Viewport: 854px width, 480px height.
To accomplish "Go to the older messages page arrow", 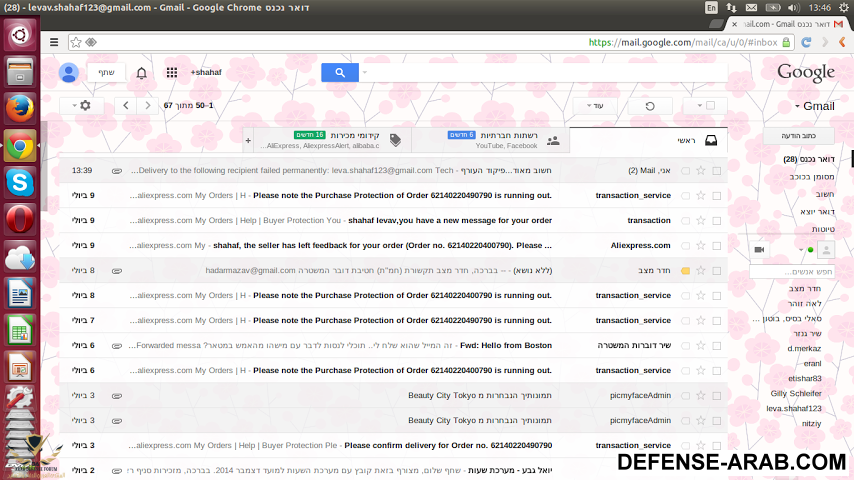I will point(125,105).
